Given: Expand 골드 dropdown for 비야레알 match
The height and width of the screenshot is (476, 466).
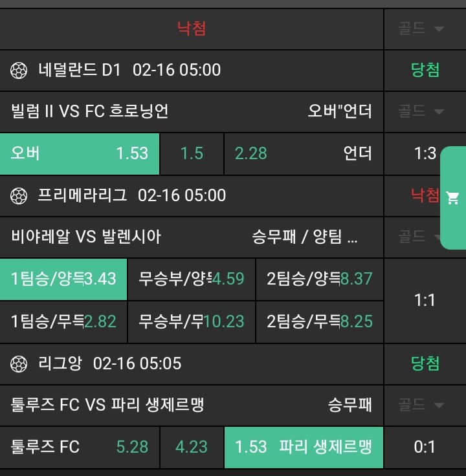Looking at the screenshot, I should pyautogui.click(x=421, y=237).
